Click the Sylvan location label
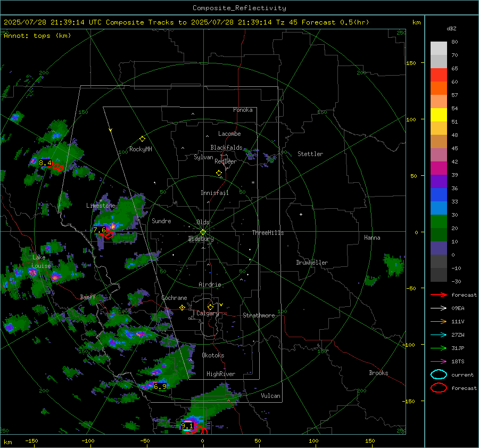Image resolution: width=479 pixels, height=448 pixels. [x=203, y=157]
